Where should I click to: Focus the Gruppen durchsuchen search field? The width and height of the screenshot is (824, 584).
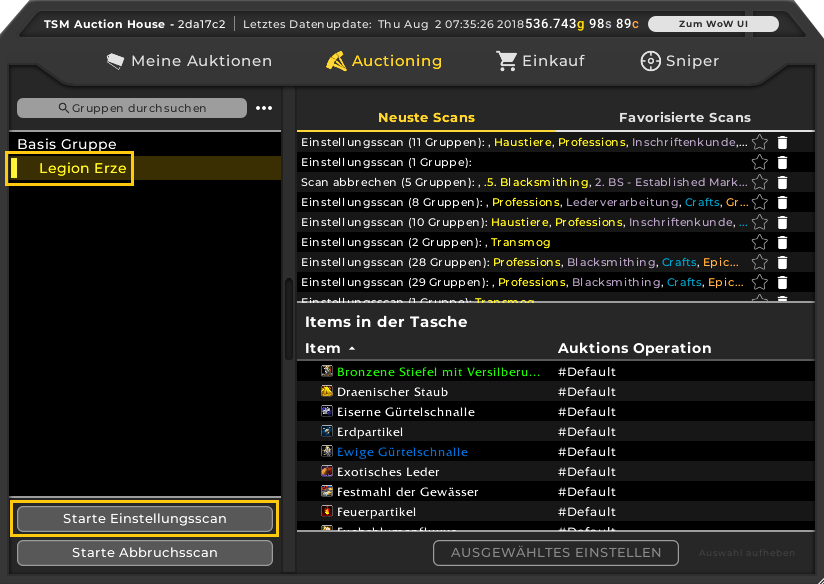tap(132, 108)
